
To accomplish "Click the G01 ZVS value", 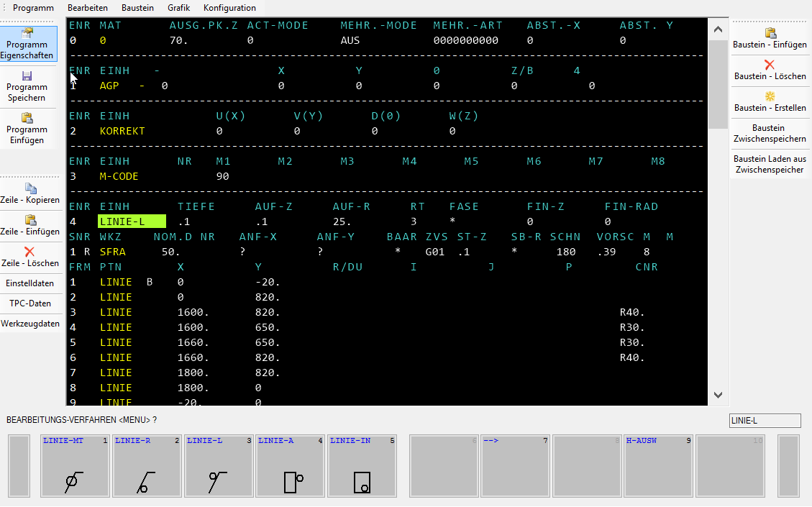I will pyautogui.click(x=435, y=252).
